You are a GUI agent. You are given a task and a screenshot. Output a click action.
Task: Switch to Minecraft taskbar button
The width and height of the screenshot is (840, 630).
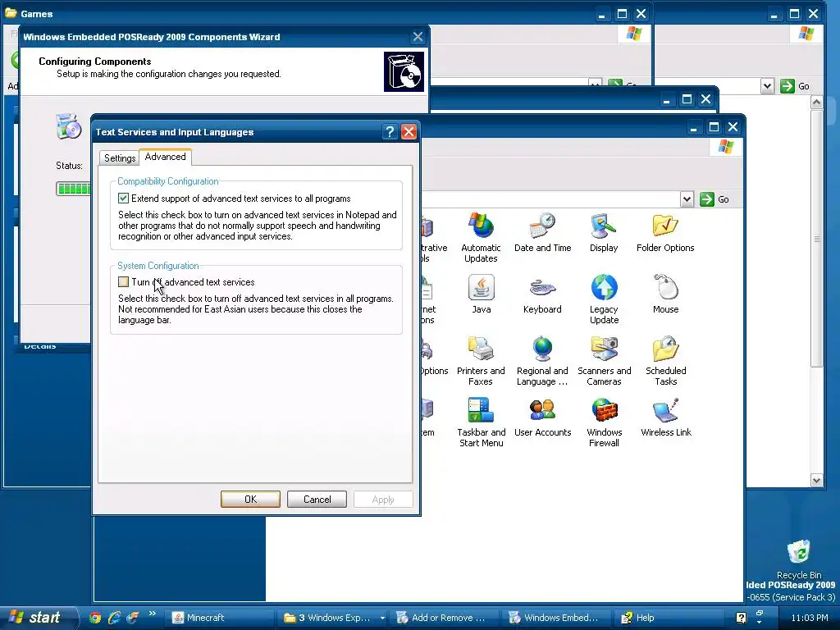coord(220,618)
